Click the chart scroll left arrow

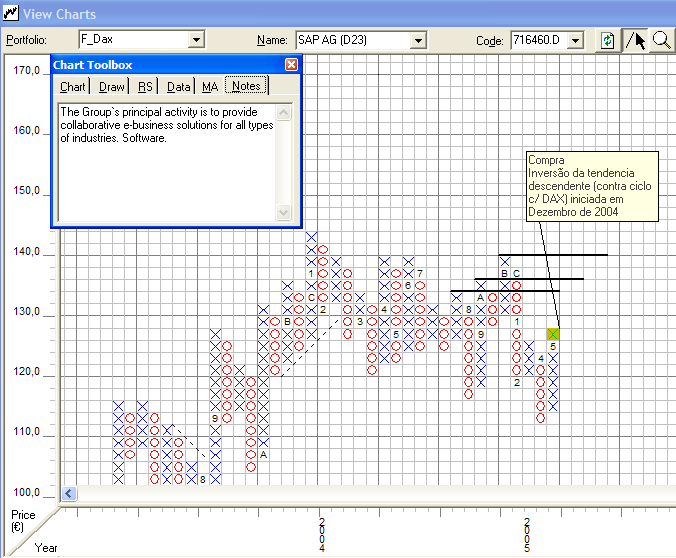click(x=70, y=494)
